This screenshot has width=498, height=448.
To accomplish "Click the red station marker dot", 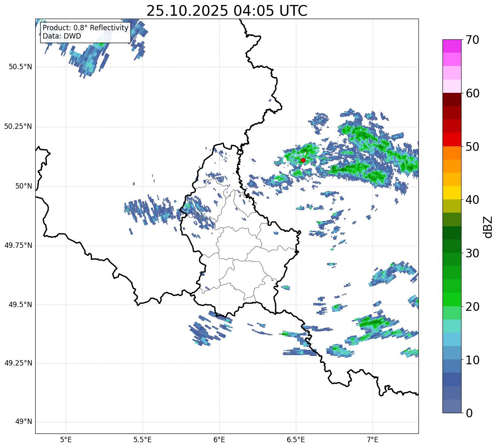I will coord(303,160).
